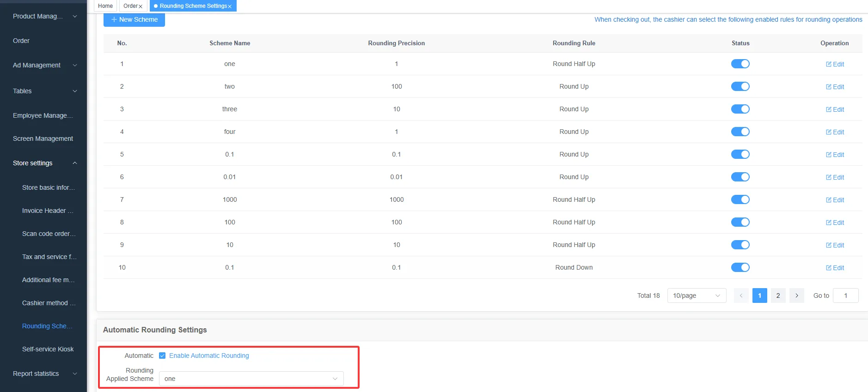Image resolution: width=868 pixels, height=392 pixels.
Task: Open Employee Management in sidebar
Action: click(43, 115)
